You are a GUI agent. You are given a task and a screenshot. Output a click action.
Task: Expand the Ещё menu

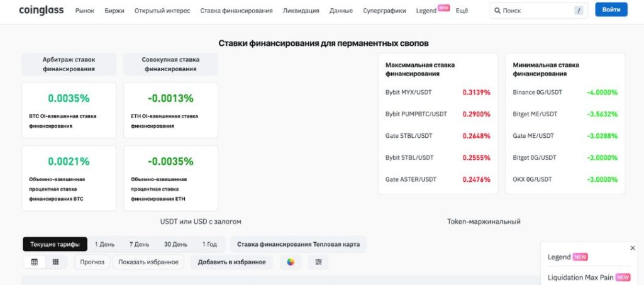tap(462, 11)
